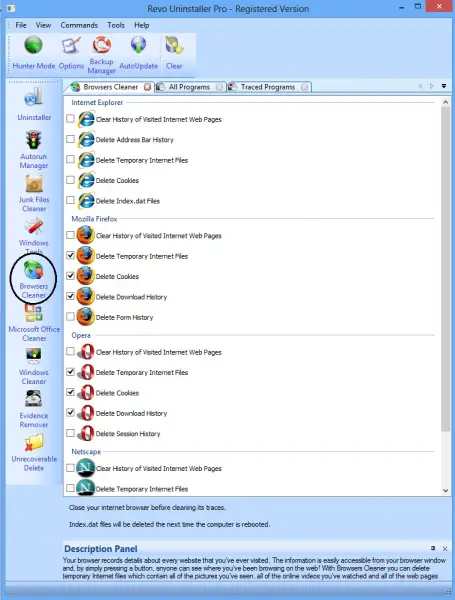The width and height of the screenshot is (455, 600).
Task: Click the Mozilla Firefox section header
Action: tap(94, 219)
